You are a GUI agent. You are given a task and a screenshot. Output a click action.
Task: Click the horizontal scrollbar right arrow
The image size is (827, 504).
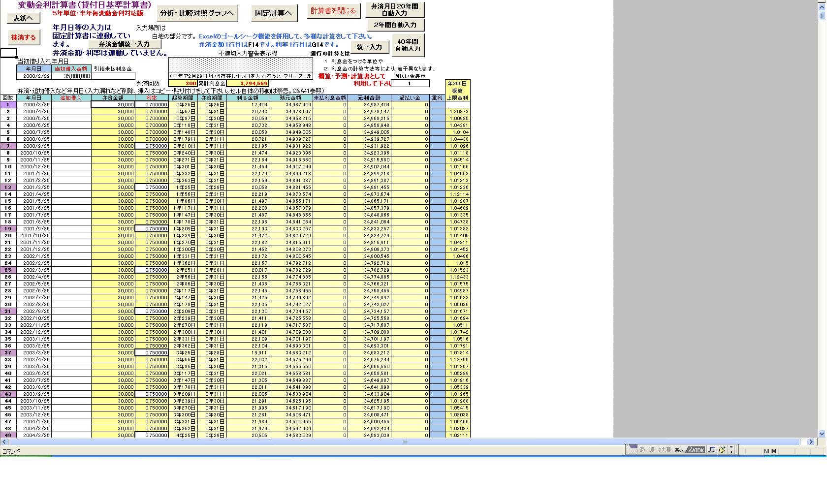(811, 441)
